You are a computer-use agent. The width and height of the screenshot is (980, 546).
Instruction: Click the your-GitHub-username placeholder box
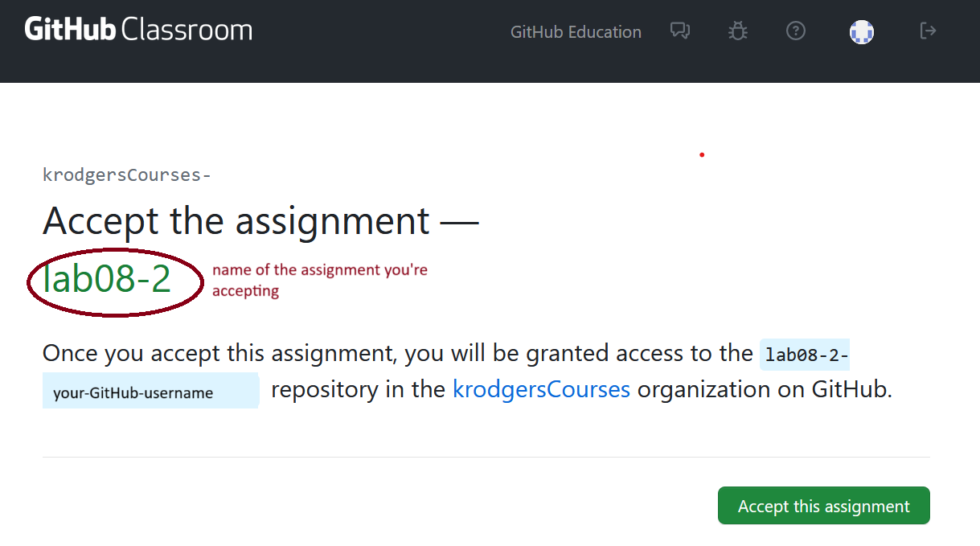(x=150, y=392)
